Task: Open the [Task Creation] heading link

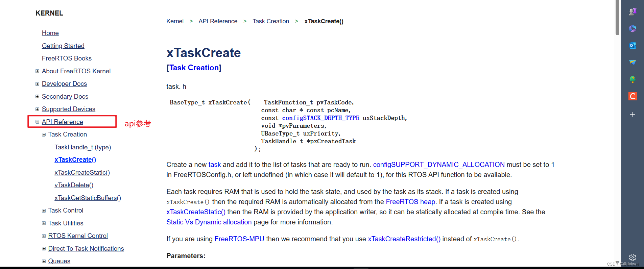Action: (194, 68)
